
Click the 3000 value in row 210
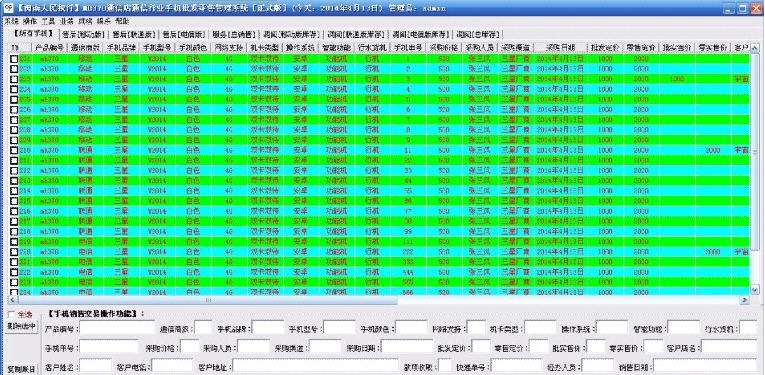click(713, 150)
